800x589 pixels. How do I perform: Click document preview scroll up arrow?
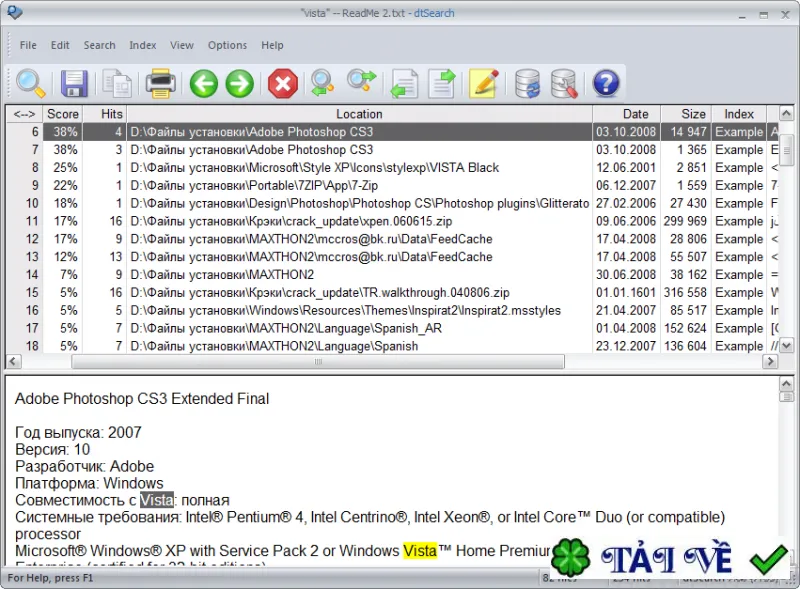tap(786, 383)
